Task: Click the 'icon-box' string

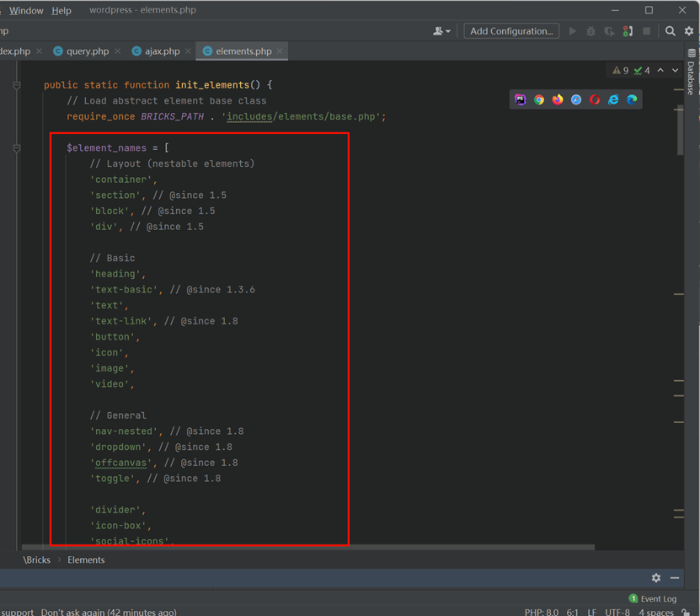Action: coord(118,526)
